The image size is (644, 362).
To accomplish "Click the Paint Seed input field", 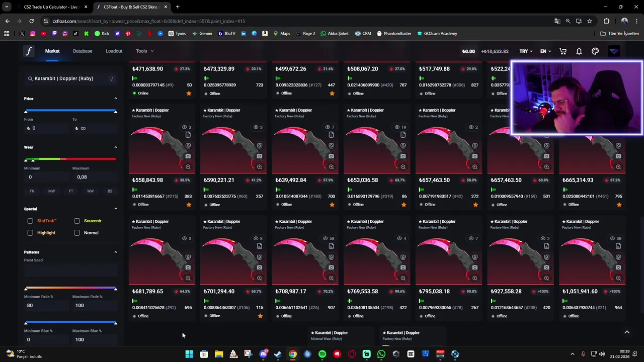I will (70, 270).
